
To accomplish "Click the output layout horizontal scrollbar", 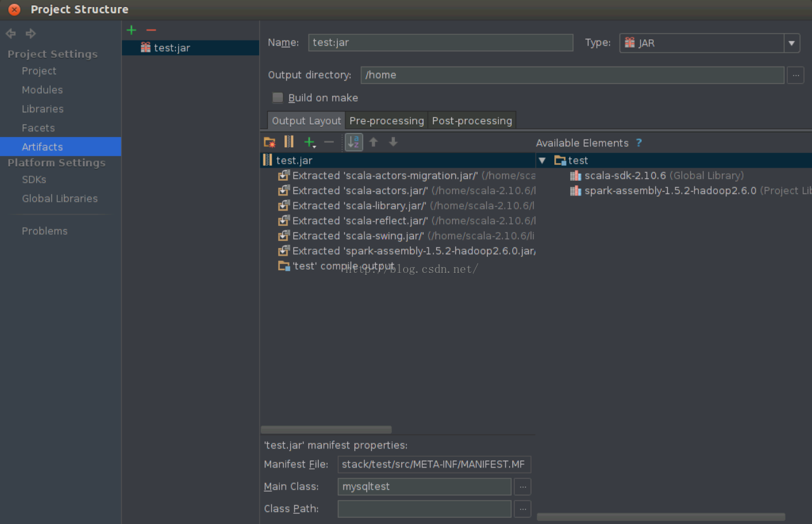I will point(326,429).
